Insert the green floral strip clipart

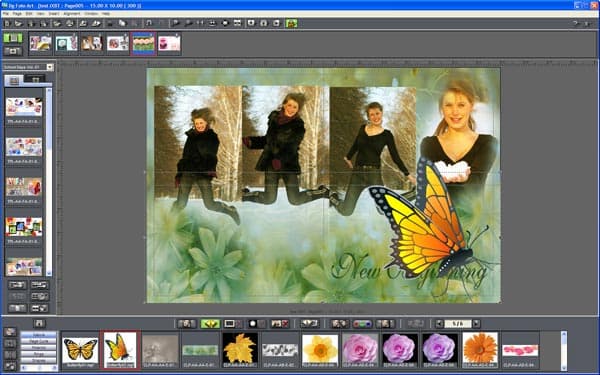click(x=200, y=349)
